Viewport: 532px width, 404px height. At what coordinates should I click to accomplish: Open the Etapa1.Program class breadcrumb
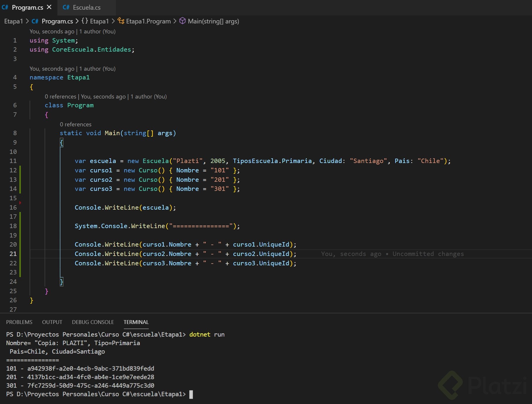[x=148, y=21]
